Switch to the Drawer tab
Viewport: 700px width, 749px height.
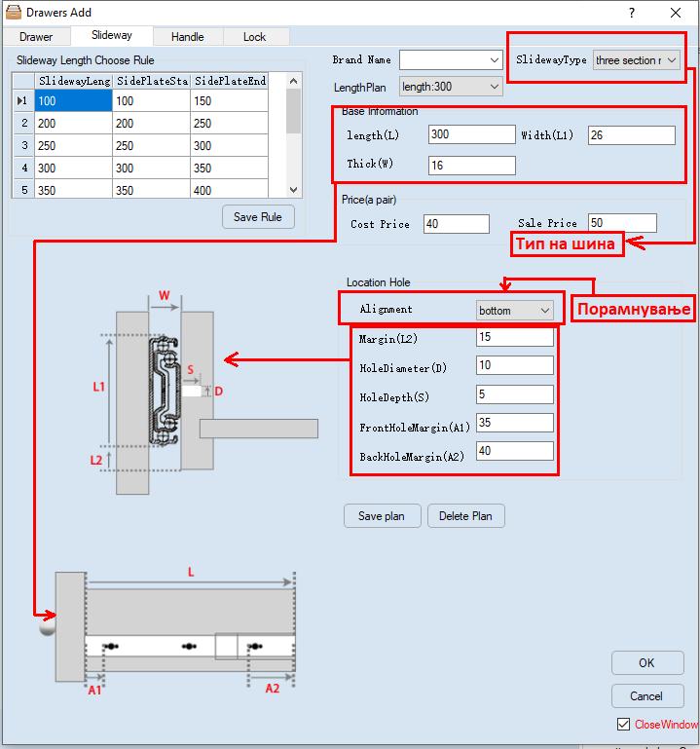[x=36, y=37]
